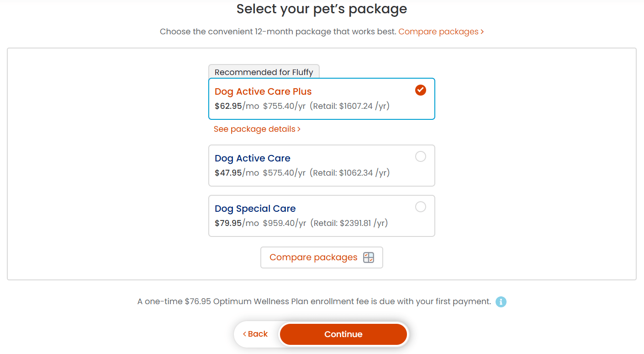Click the Continue button
Viewport: 644px width, 354px height.
(x=343, y=334)
